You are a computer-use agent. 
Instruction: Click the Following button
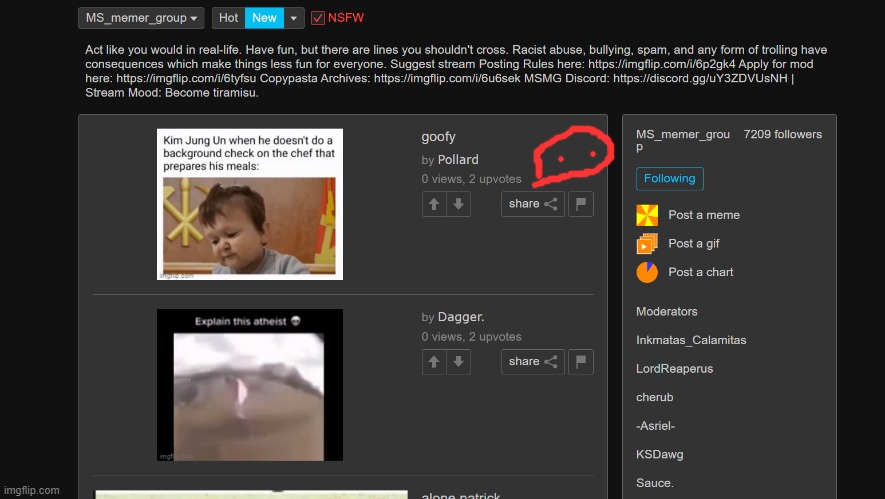point(669,179)
